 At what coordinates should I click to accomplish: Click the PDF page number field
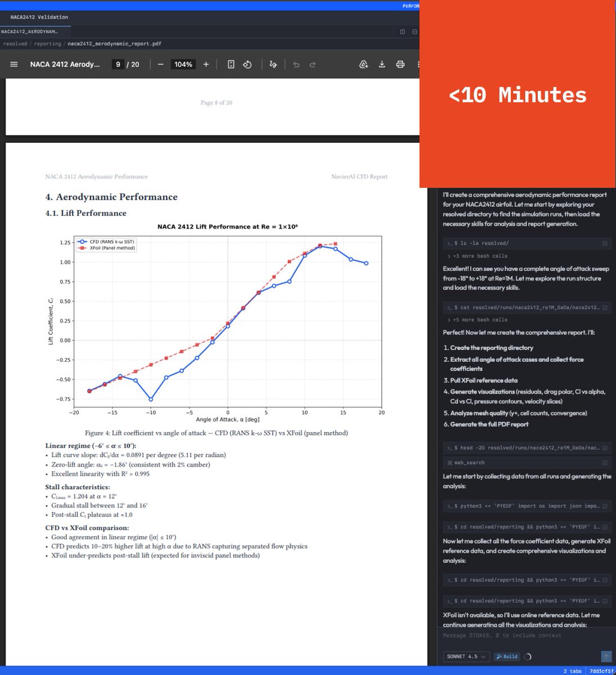117,65
